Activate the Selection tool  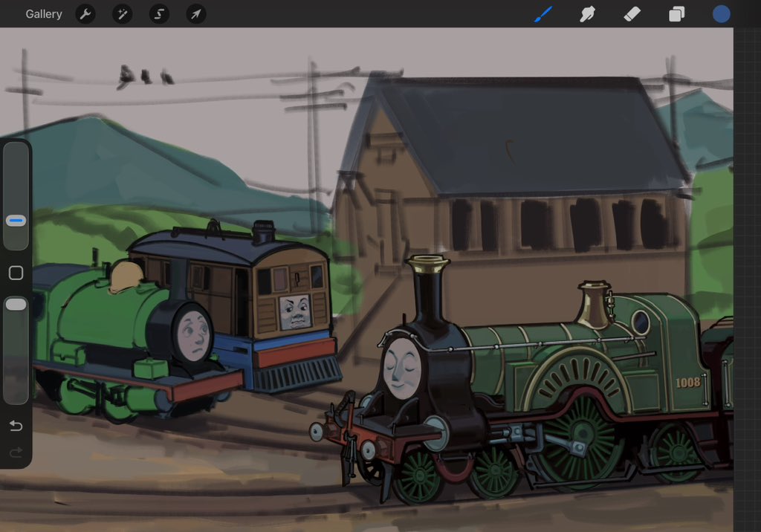pyautogui.click(x=159, y=13)
